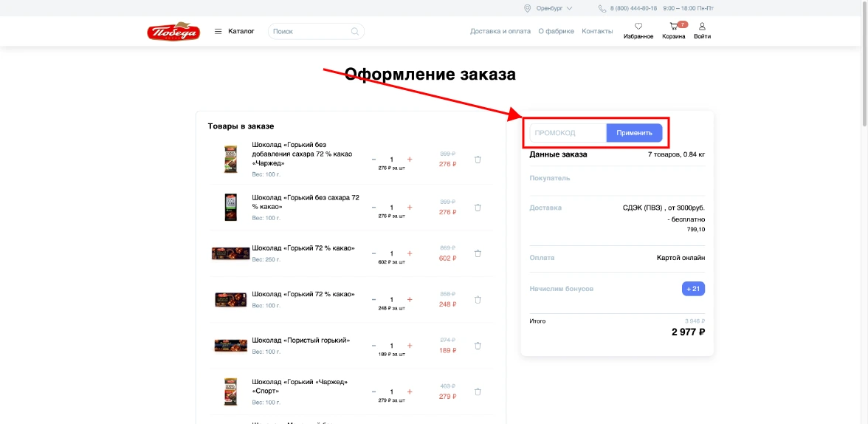This screenshot has width=868, height=424.
Task: Click the search magnifier icon
Action: tap(356, 32)
